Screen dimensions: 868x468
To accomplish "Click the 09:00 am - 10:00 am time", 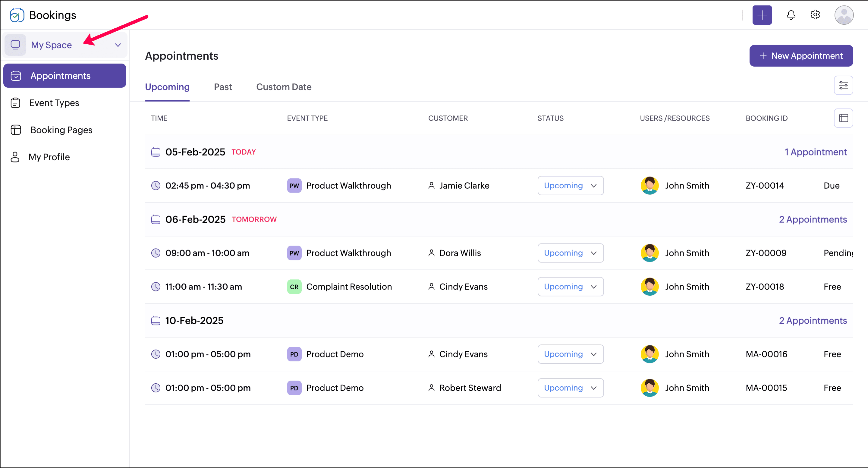I will (207, 253).
